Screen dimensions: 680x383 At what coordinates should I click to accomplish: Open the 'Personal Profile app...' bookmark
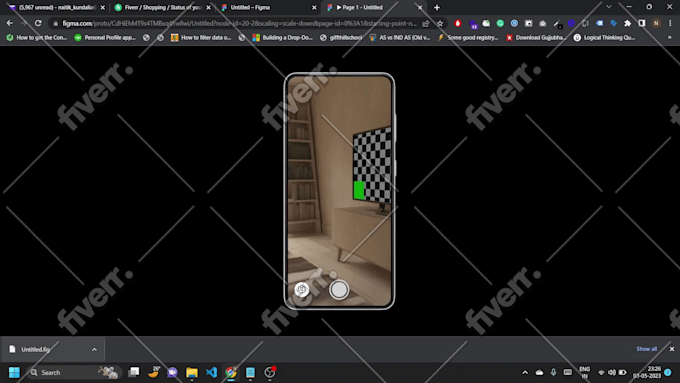(105, 38)
